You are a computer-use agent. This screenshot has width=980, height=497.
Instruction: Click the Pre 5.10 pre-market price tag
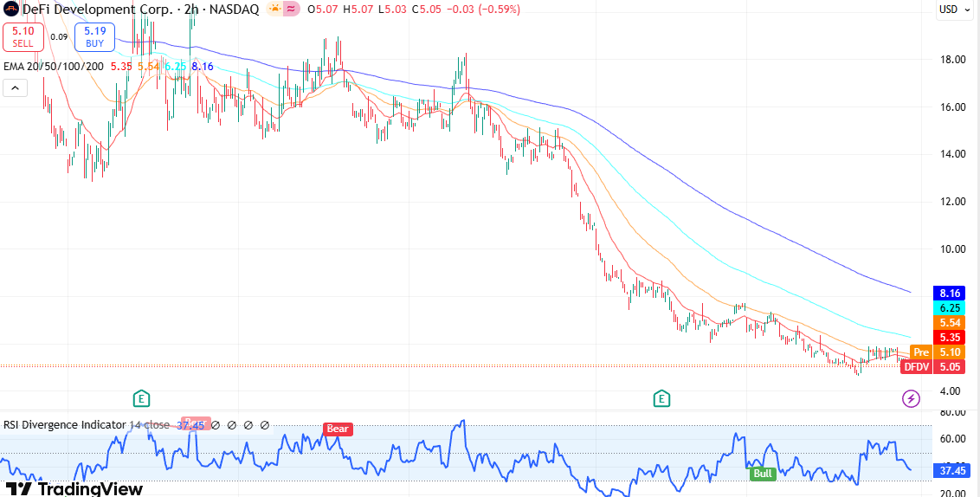point(938,352)
